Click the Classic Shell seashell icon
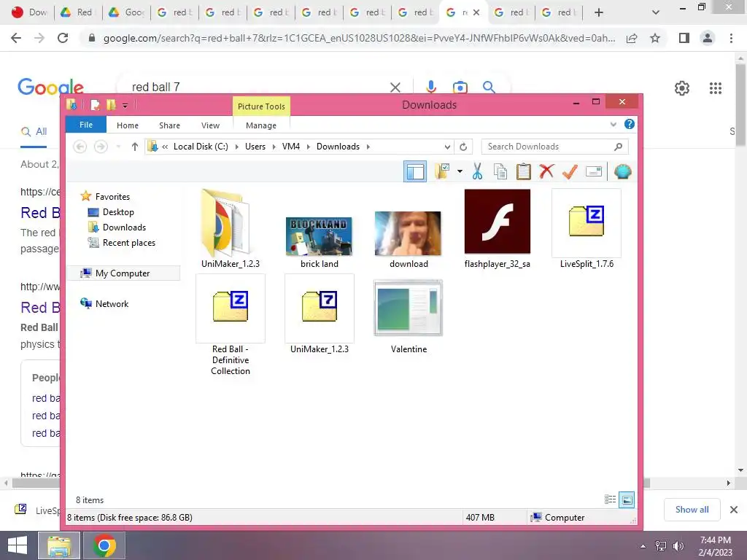Viewport: 747px width, 560px height. point(622,171)
